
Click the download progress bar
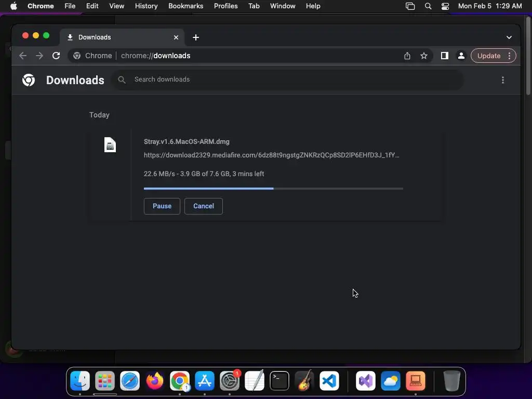coord(273,189)
